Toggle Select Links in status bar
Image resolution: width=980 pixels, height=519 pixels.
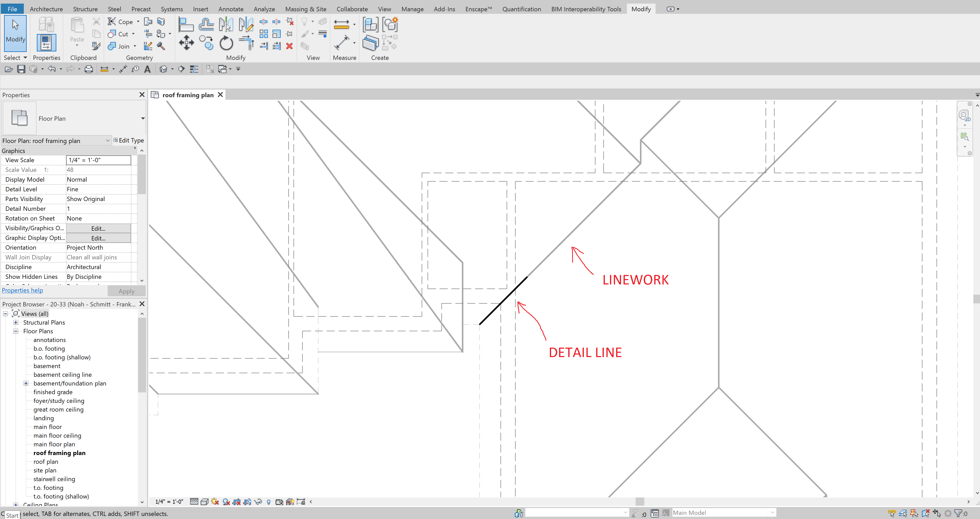point(892,513)
